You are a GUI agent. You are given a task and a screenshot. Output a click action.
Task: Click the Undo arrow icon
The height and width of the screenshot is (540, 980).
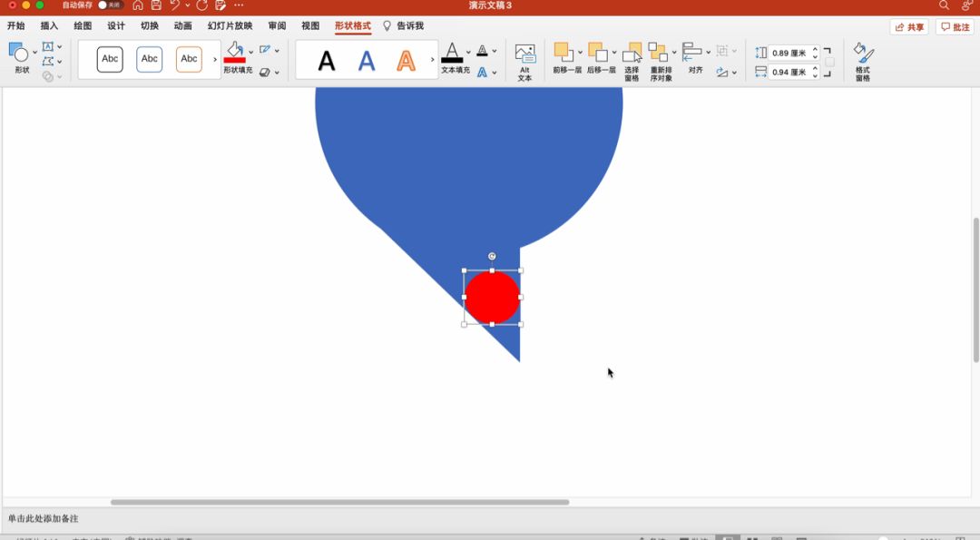(x=175, y=5)
